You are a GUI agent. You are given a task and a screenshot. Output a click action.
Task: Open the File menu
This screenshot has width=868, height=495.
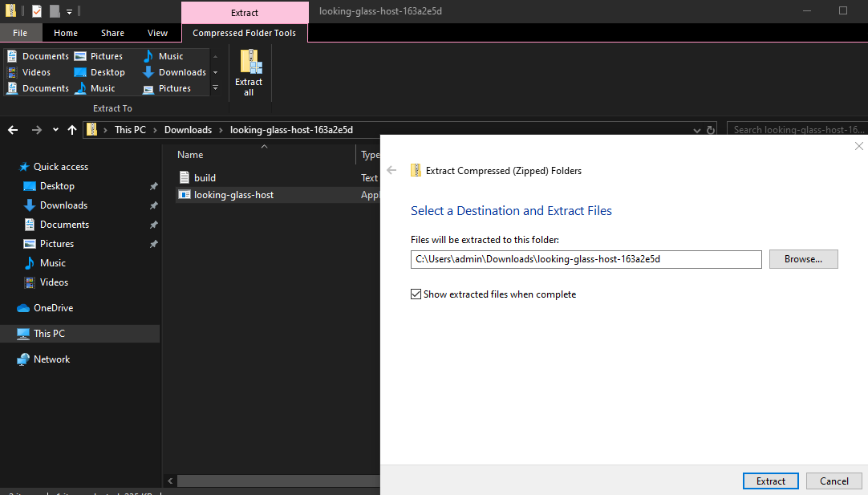(20, 33)
